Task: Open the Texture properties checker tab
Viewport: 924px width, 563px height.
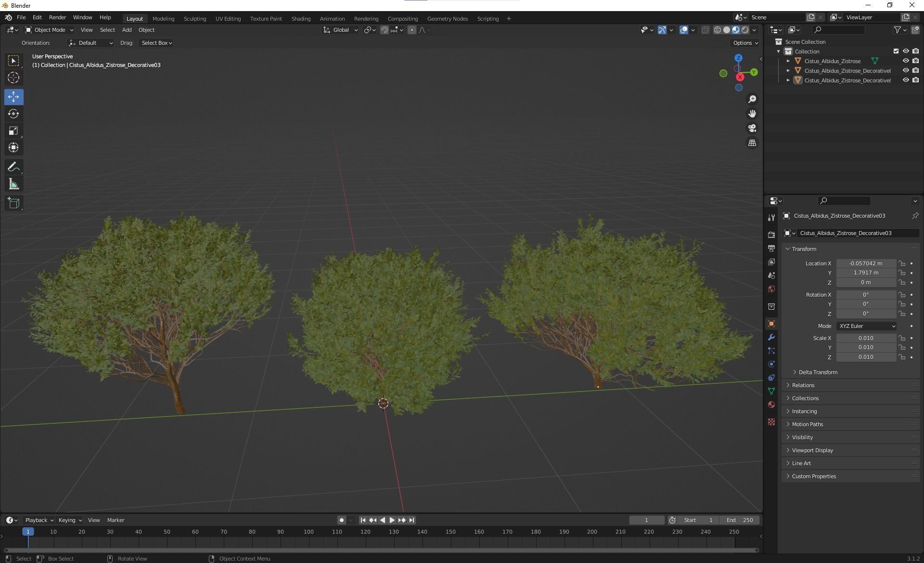Action: click(x=771, y=422)
